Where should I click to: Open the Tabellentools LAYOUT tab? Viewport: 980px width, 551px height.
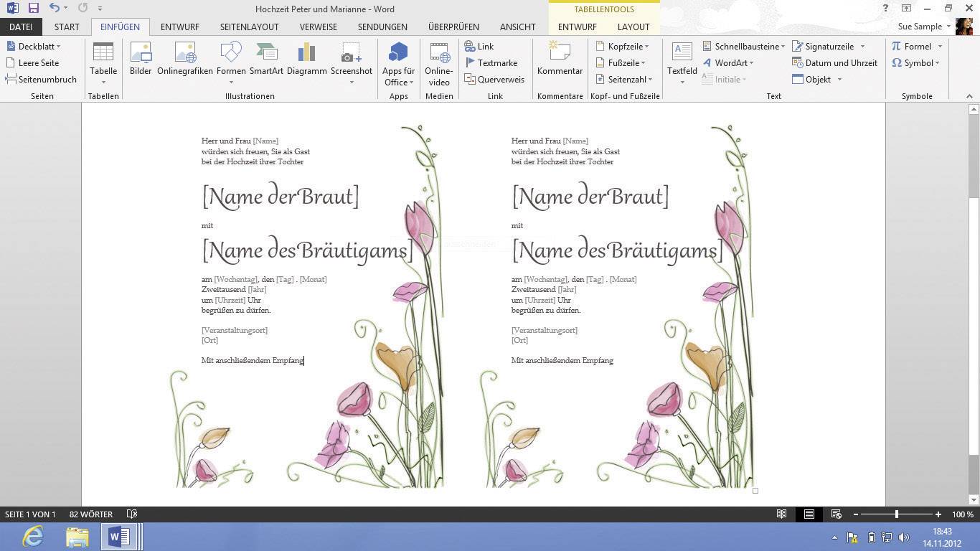(x=633, y=27)
